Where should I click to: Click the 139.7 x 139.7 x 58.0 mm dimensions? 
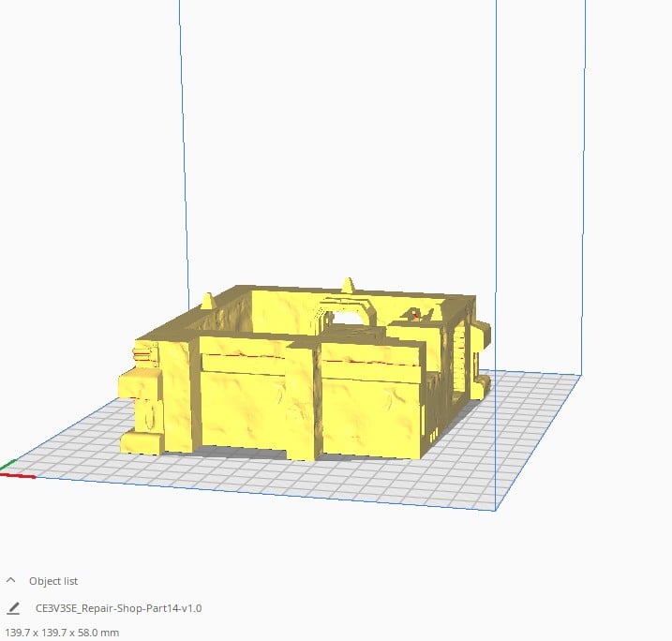(x=63, y=633)
